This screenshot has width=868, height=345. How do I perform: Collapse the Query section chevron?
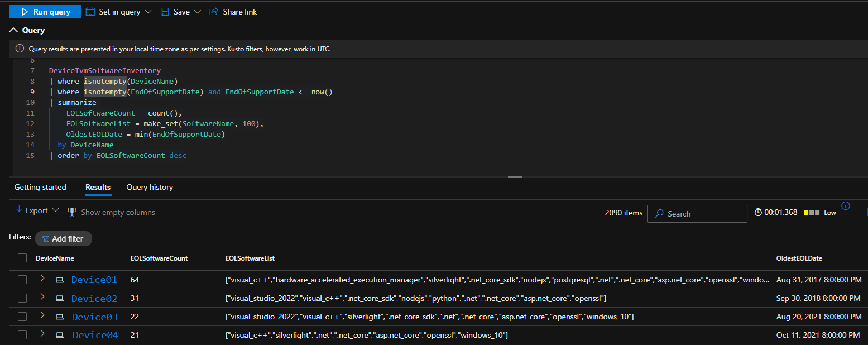click(x=14, y=30)
